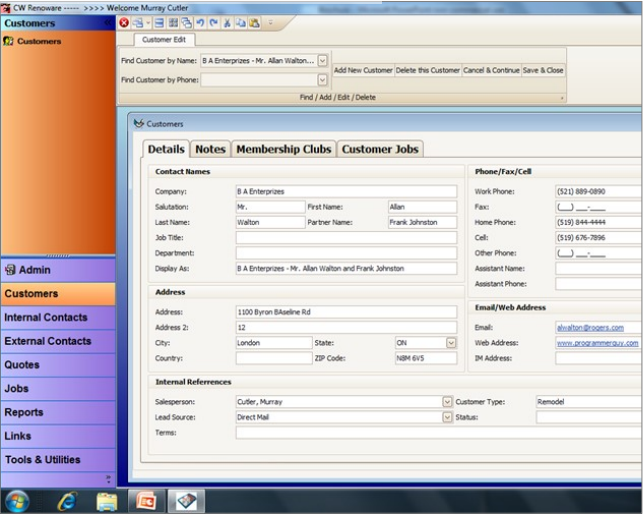Screen dimensions: 643x514
Task: Click the cut scissors icon
Action: pos(228,22)
